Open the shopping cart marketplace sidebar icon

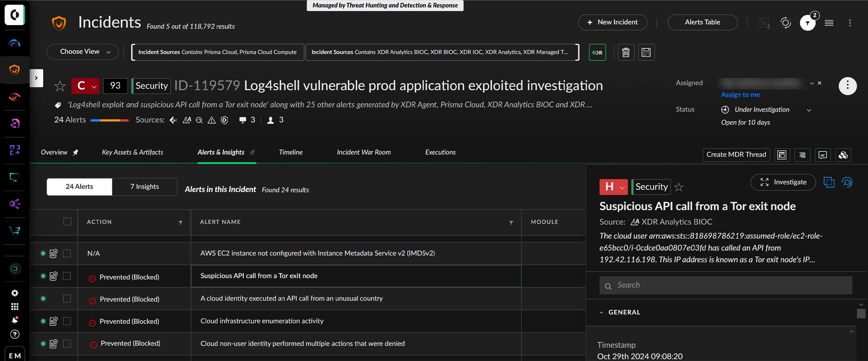(15, 231)
